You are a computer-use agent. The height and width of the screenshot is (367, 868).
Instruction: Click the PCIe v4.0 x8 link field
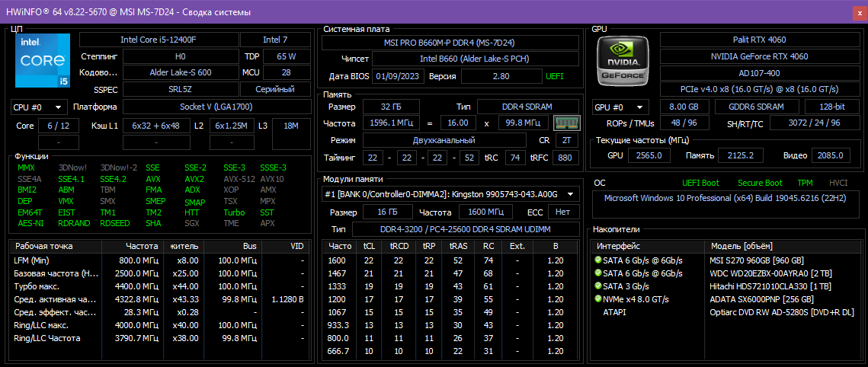pyautogui.click(x=758, y=89)
